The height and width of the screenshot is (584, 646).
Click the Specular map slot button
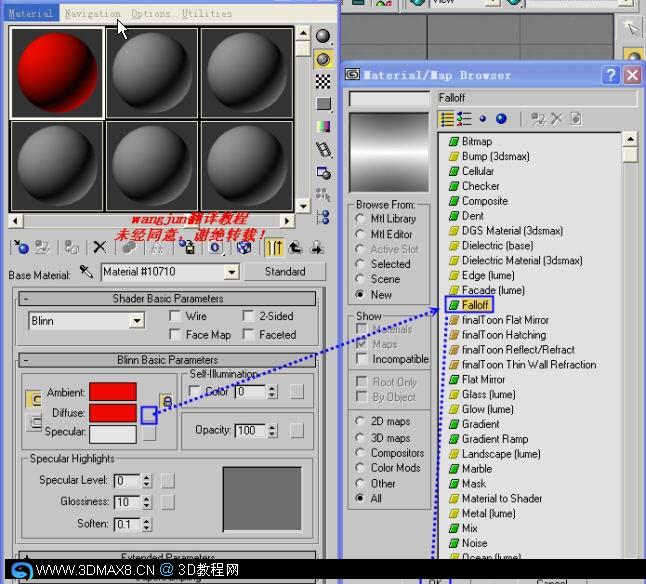149,434
